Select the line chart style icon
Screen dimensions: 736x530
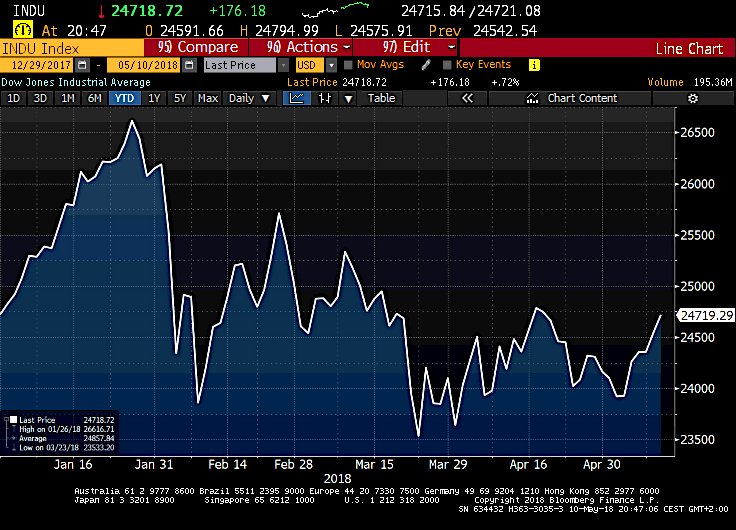coord(297,98)
